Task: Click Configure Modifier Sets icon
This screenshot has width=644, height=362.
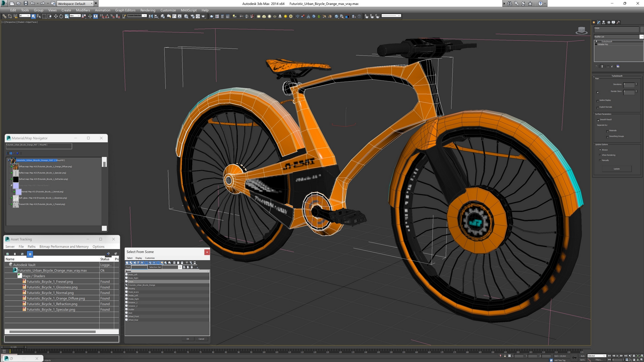Action: pos(618,66)
